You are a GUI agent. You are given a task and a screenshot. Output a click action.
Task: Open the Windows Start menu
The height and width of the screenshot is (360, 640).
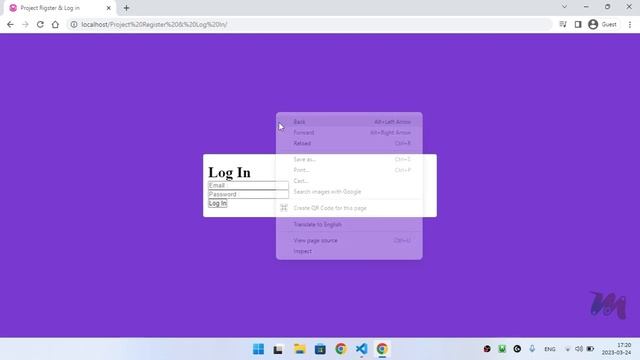(x=258, y=349)
